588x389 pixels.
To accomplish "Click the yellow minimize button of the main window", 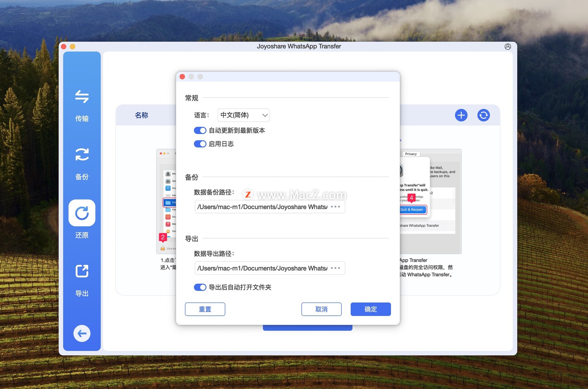I will click(x=73, y=47).
